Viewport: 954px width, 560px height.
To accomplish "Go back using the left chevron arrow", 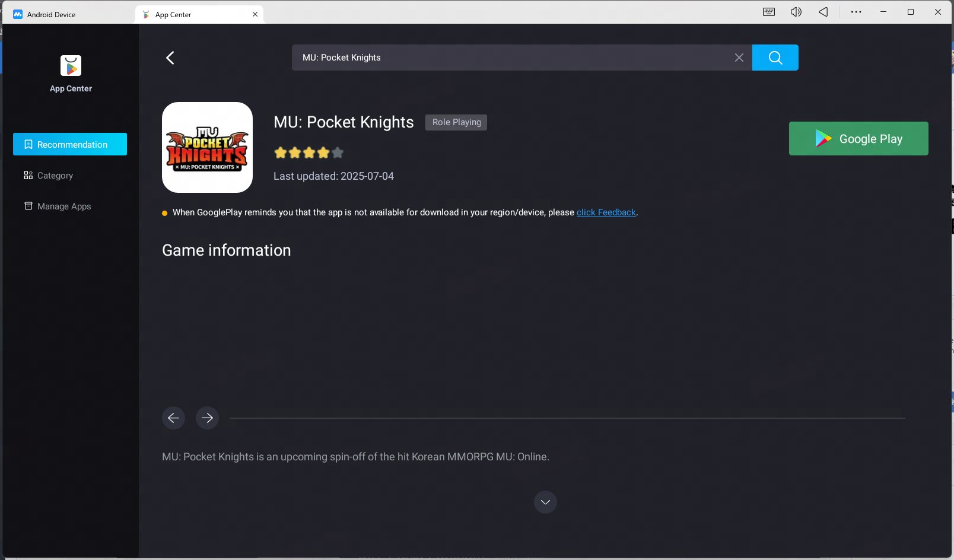I will tap(170, 58).
